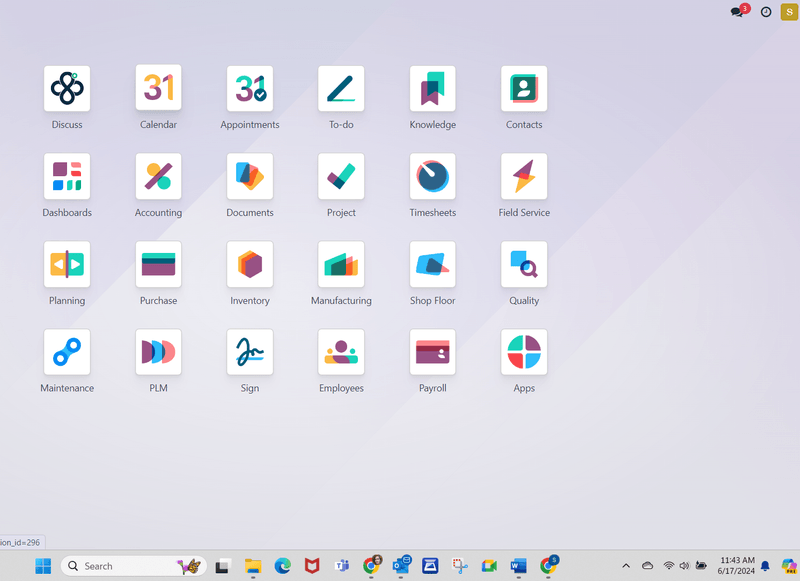Open the Documents app
The image size is (800, 581).
click(249, 176)
